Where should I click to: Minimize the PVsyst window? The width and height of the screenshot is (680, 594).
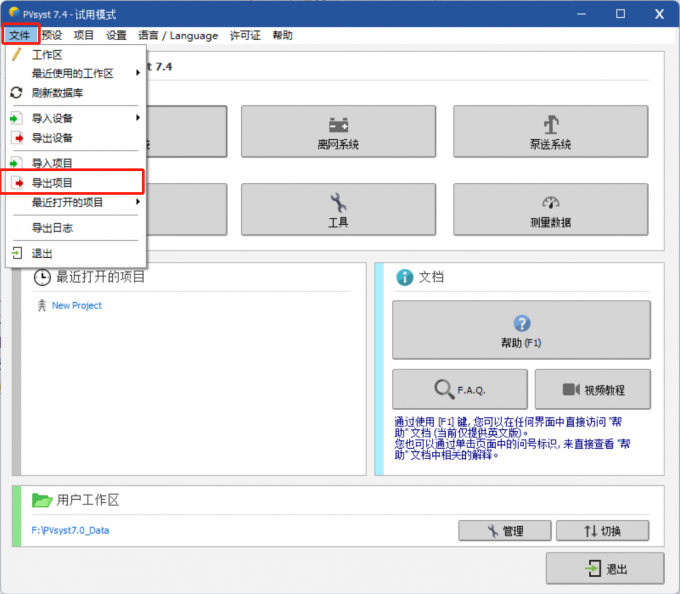click(582, 14)
